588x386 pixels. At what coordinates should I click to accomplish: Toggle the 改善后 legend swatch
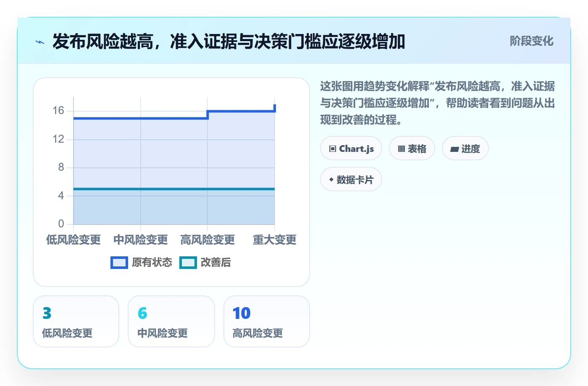pyautogui.click(x=188, y=263)
